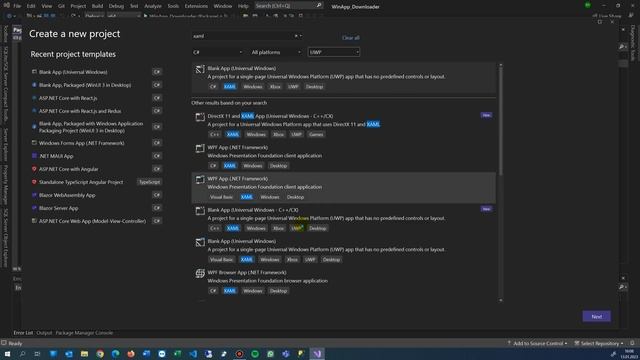The image size is (640, 360).
Task: Open the Window menu in Visual Studio
Action: [222, 6]
